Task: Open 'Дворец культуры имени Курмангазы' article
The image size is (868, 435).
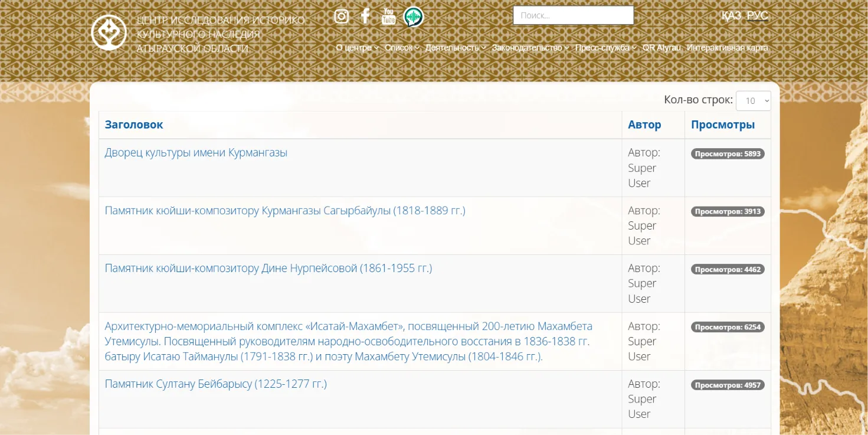Action: [x=196, y=152]
